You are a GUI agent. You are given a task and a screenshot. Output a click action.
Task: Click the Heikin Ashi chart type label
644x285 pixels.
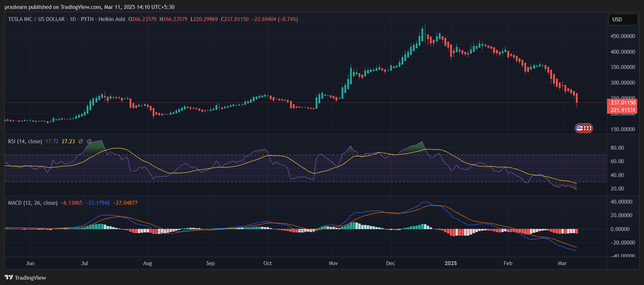[x=112, y=19]
